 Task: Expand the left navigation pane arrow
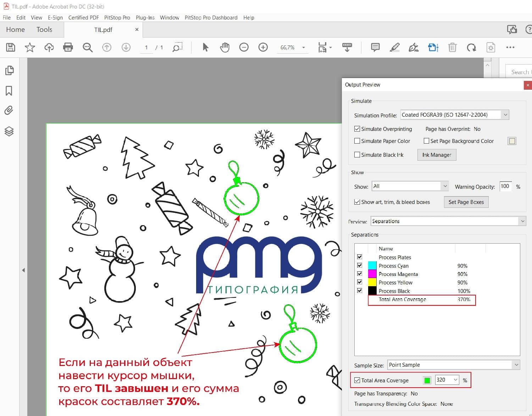tap(23, 270)
